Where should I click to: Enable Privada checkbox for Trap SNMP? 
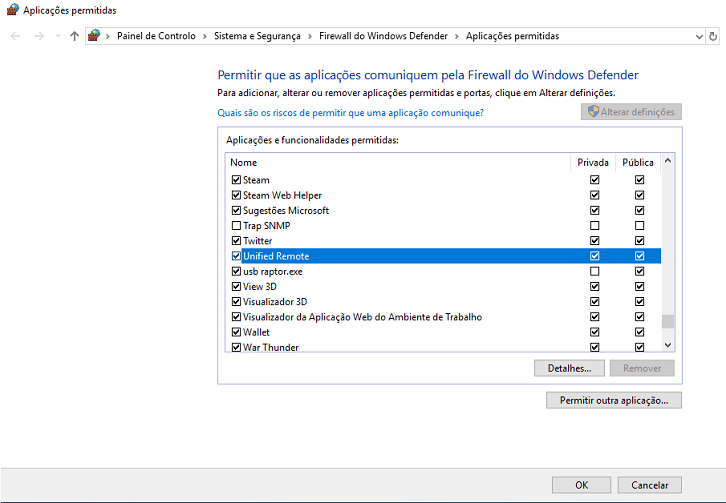tap(595, 226)
